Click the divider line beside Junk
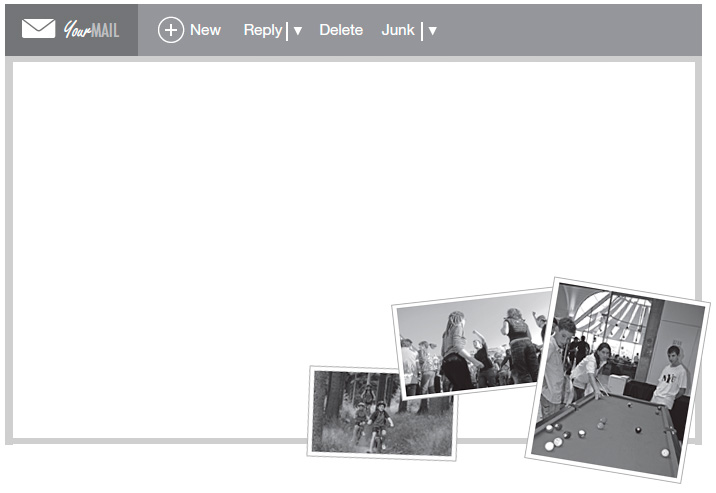The width and height of the screenshot is (716, 493). click(421, 31)
